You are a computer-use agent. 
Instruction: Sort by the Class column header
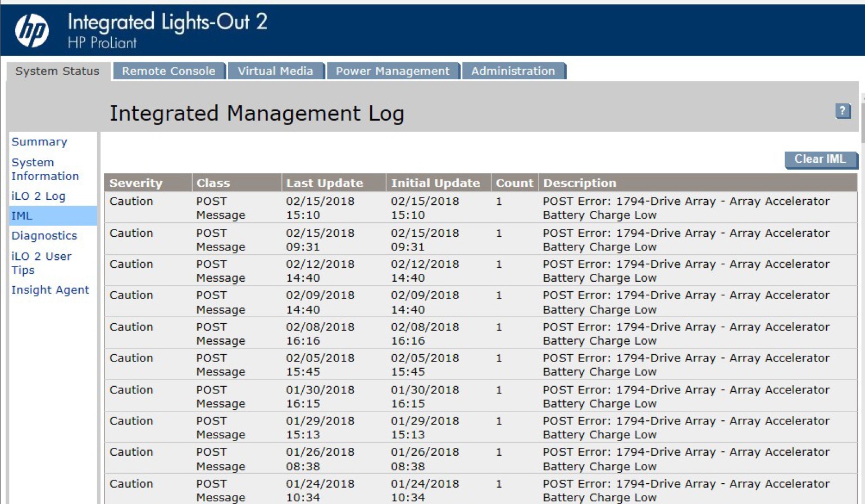(x=236, y=183)
